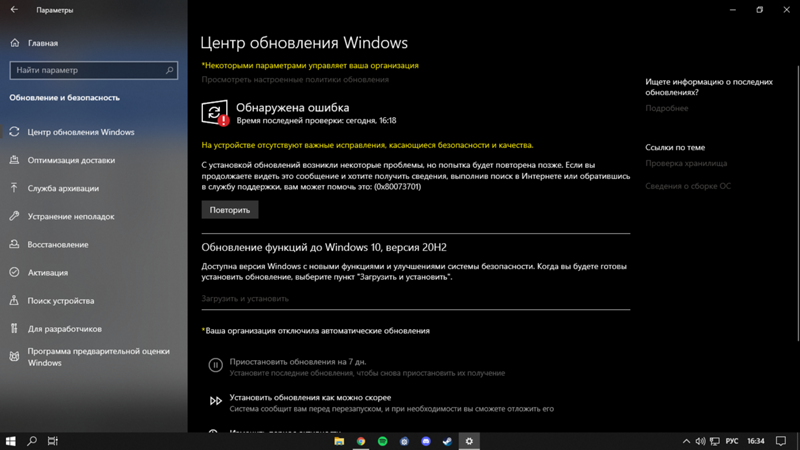Image resolution: width=800 pixels, height=450 pixels.
Task: Open Discord from taskbar
Action: [426, 441]
